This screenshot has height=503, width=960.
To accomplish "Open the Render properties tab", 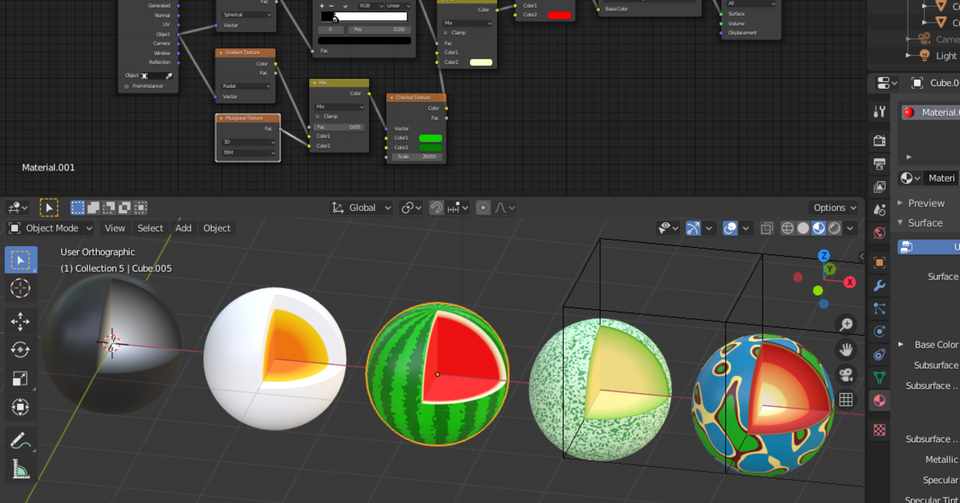I will (x=880, y=141).
